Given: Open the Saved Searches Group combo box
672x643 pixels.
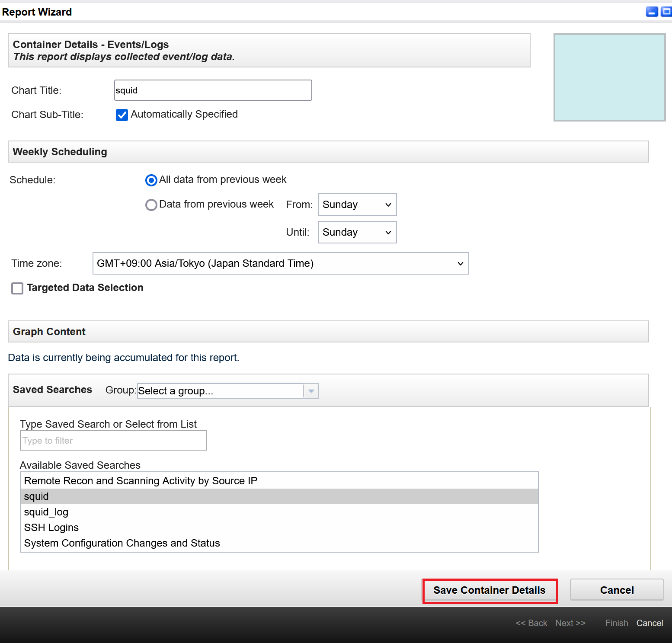Looking at the screenshot, I should point(227,391).
